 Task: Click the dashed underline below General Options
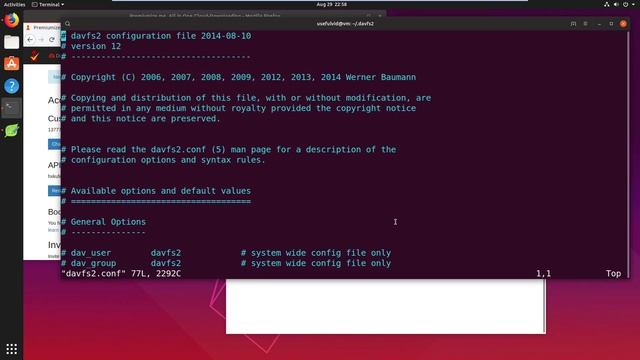[108, 232]
